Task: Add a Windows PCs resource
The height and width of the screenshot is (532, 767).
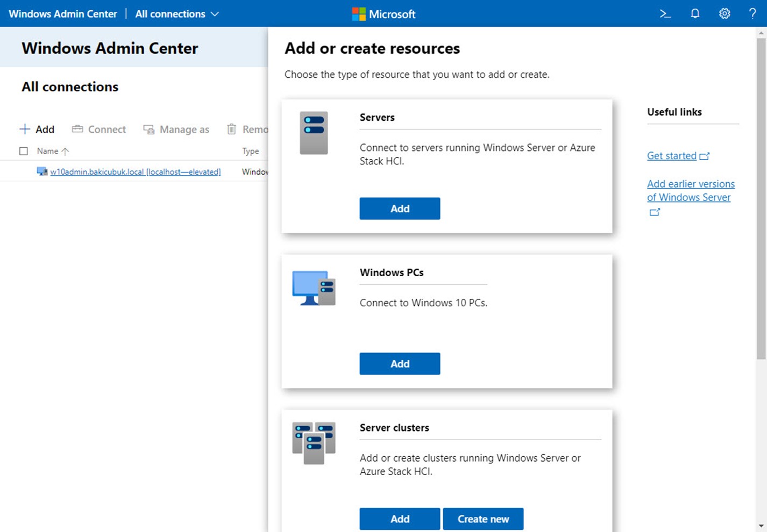Action: coord(400,364)
